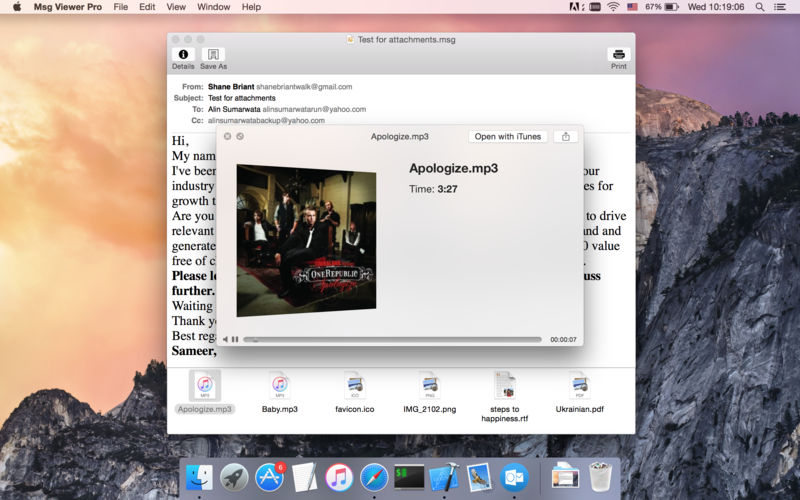Open the Details info button
The image size is (800, 500).
183,55
